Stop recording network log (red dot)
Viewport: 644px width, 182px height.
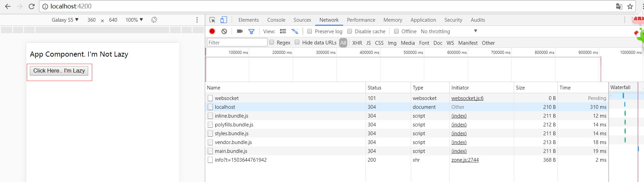212,31
